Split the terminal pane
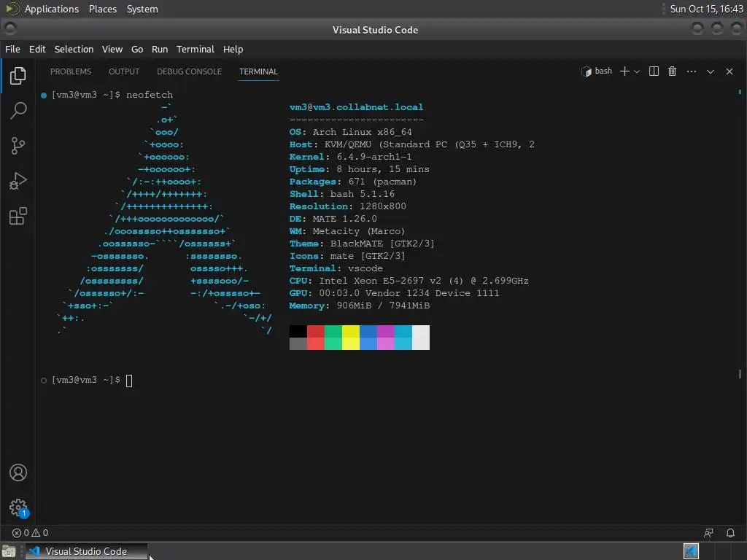Viewport: 747px width, 560px height. (654, 71)
